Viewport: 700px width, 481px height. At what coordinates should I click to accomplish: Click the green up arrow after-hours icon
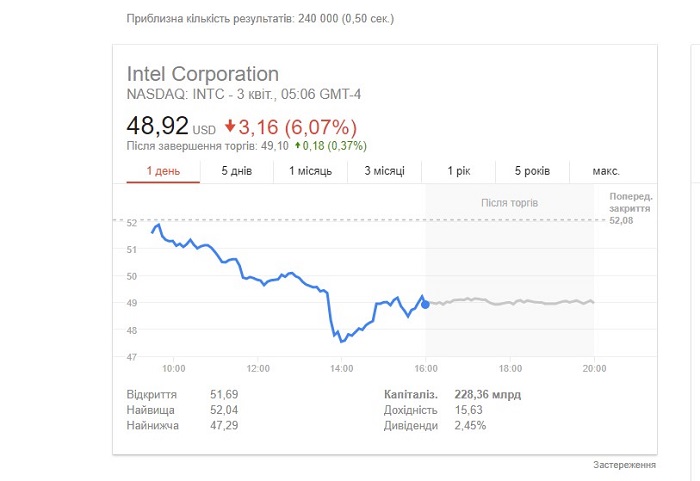(297, 145)
